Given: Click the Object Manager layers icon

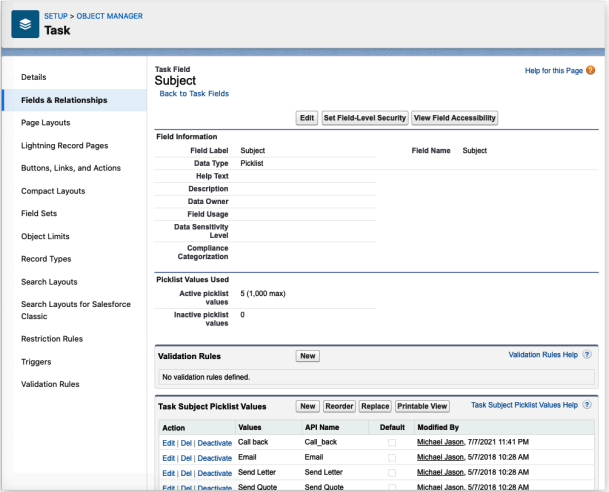Looking at the screenshot, I should [x=25, y=24].
